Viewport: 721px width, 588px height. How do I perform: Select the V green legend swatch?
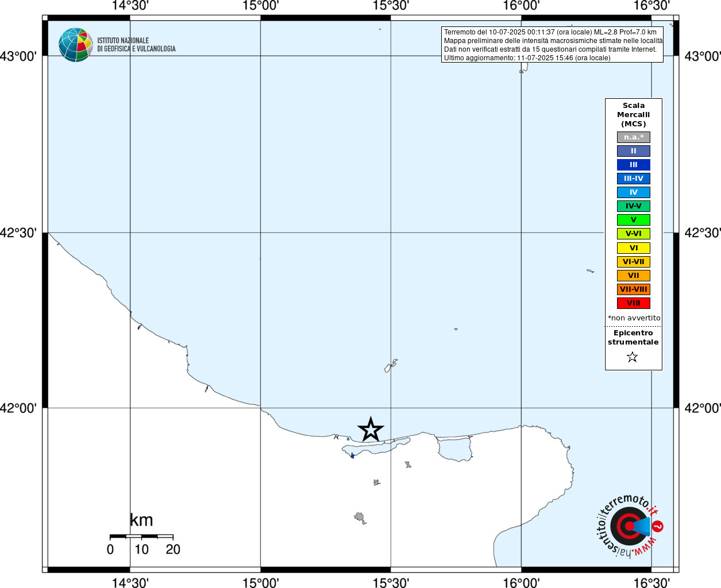(x=634, y=220)
